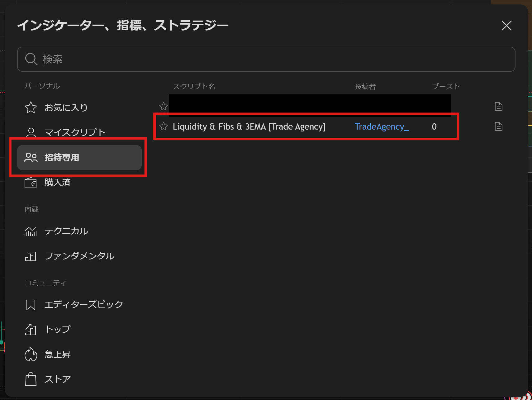Open document icon for first redacted script
Screen dimensions: 532x400
click(x=498, y=107)
